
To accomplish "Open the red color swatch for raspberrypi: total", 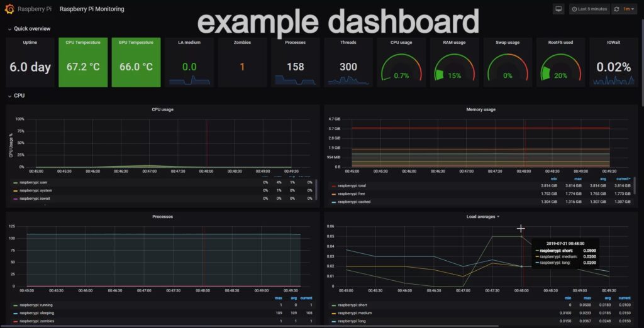I will [333, 186].
